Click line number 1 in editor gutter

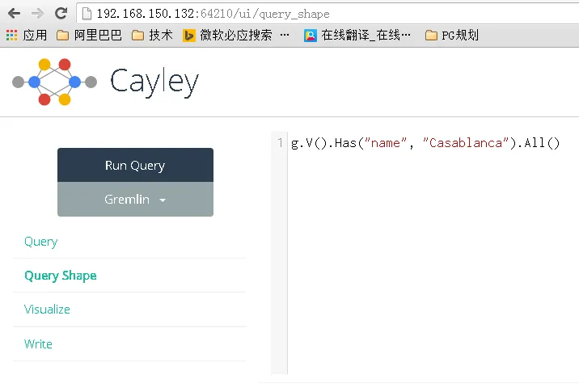coord(280,142)
